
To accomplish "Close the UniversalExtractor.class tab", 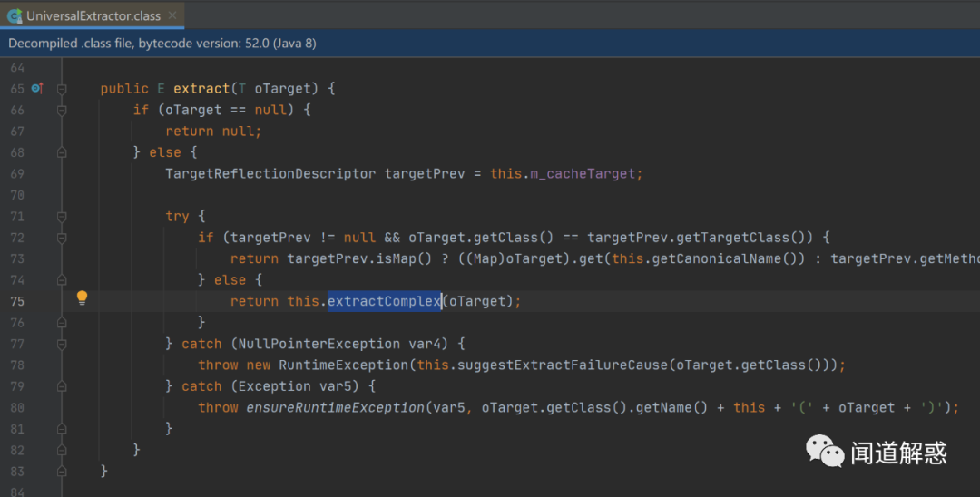I will pos(172,15).
